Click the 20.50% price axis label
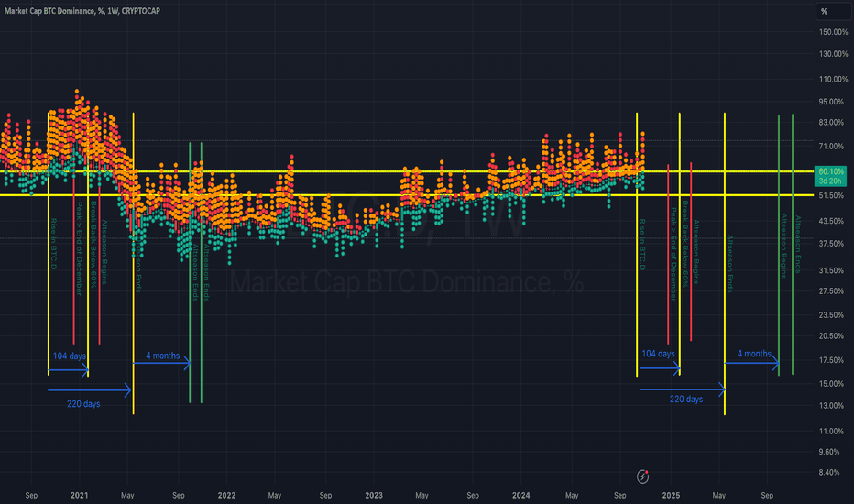This screenshot has width=854, height=504. [833, 335]
